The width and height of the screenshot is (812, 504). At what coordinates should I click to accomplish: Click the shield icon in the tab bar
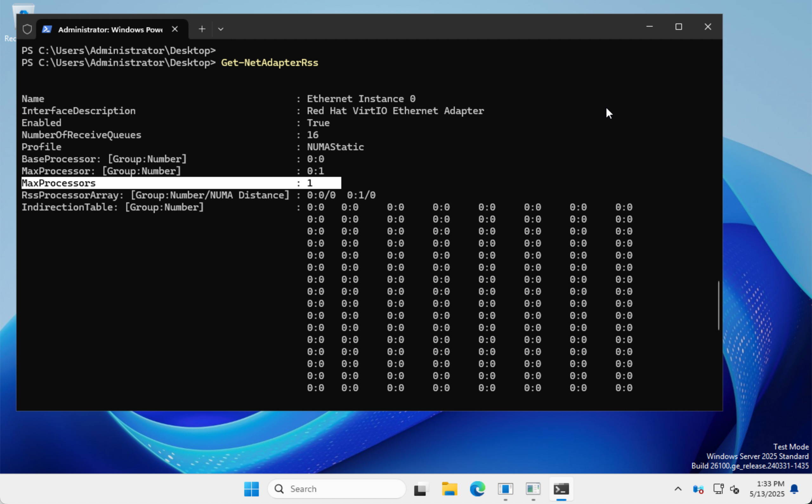tap(27, 29)
